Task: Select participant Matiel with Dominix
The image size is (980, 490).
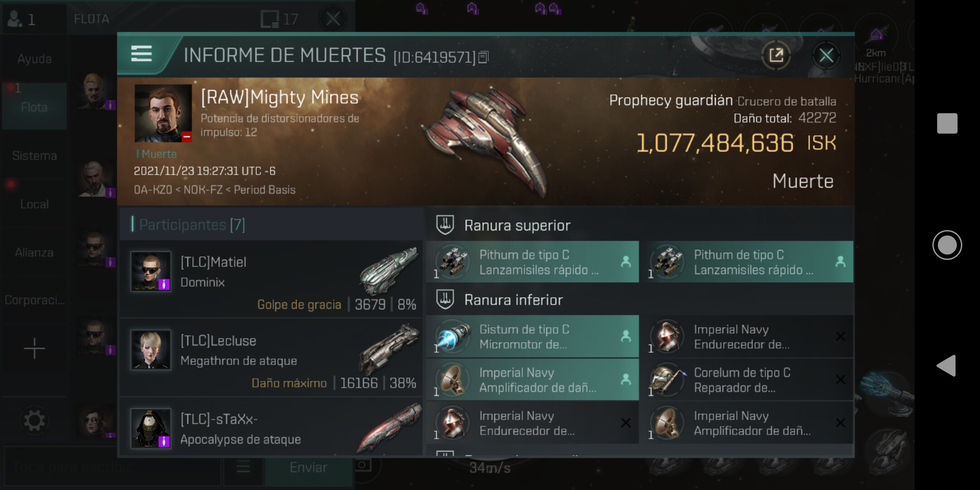Action: pyautogui.click(x=271, y=279)
